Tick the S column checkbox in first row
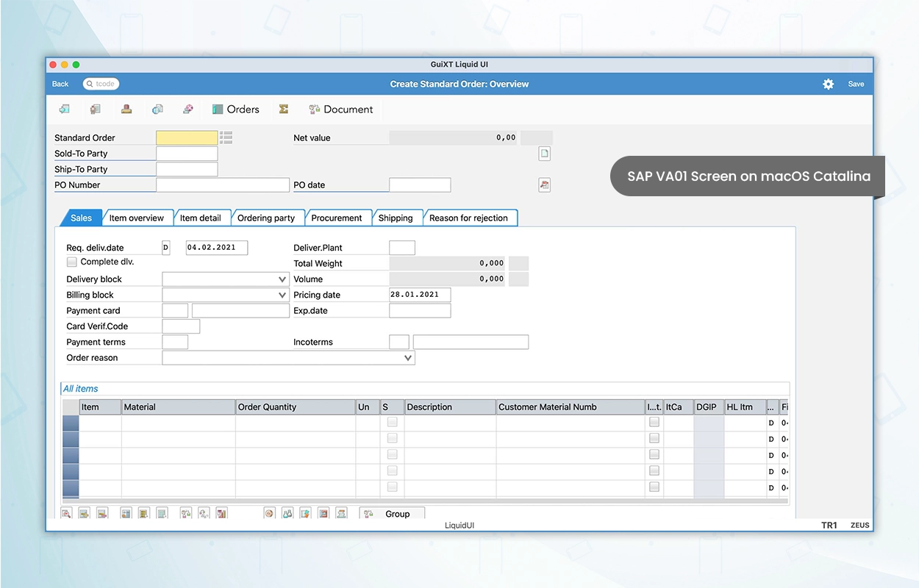 pos(392,422)
